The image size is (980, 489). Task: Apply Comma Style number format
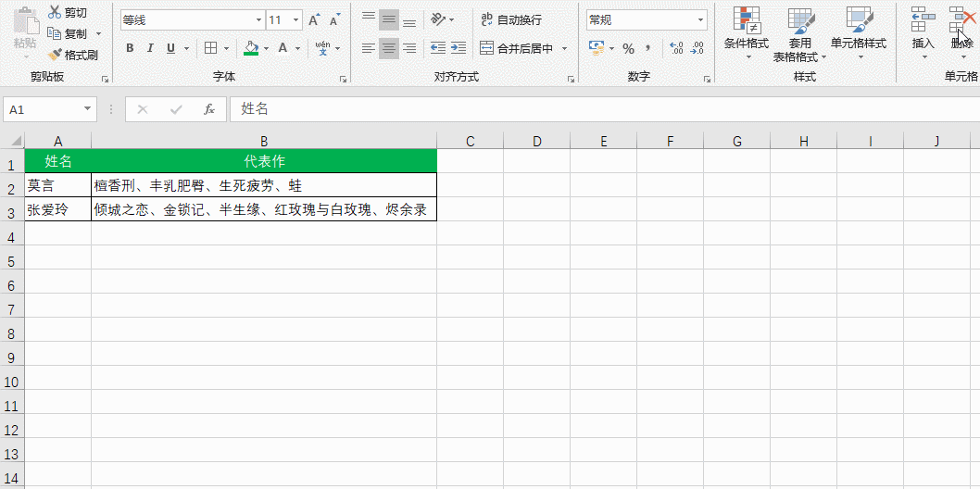[x=648, y=48]
